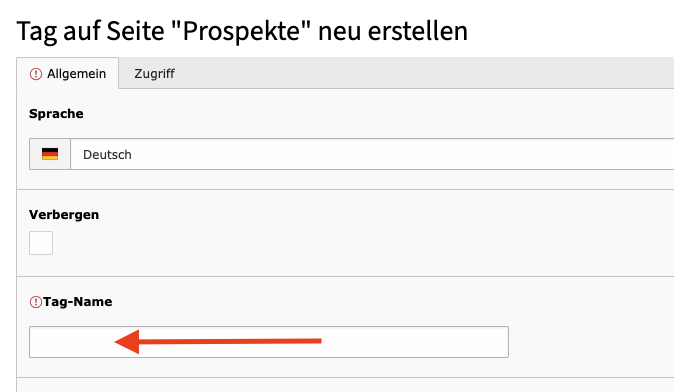
Task: Click the Tag-Name field label
Action: coord(77,302)
